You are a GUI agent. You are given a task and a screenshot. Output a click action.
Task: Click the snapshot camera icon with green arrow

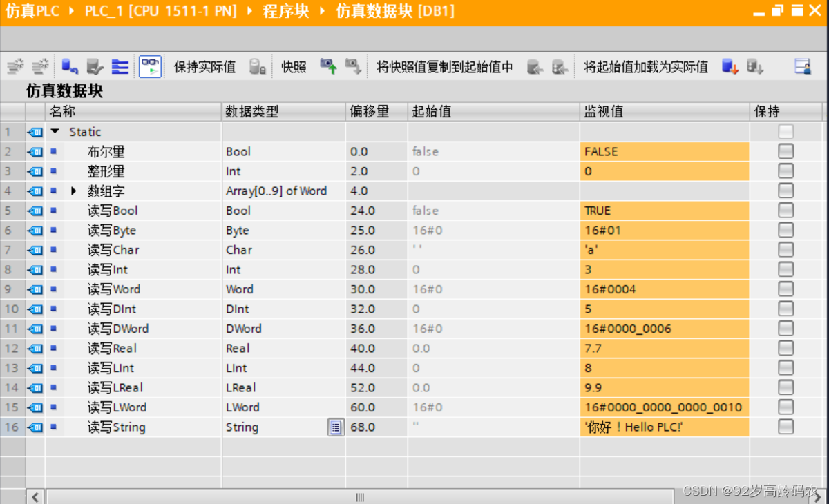(328, 67)
